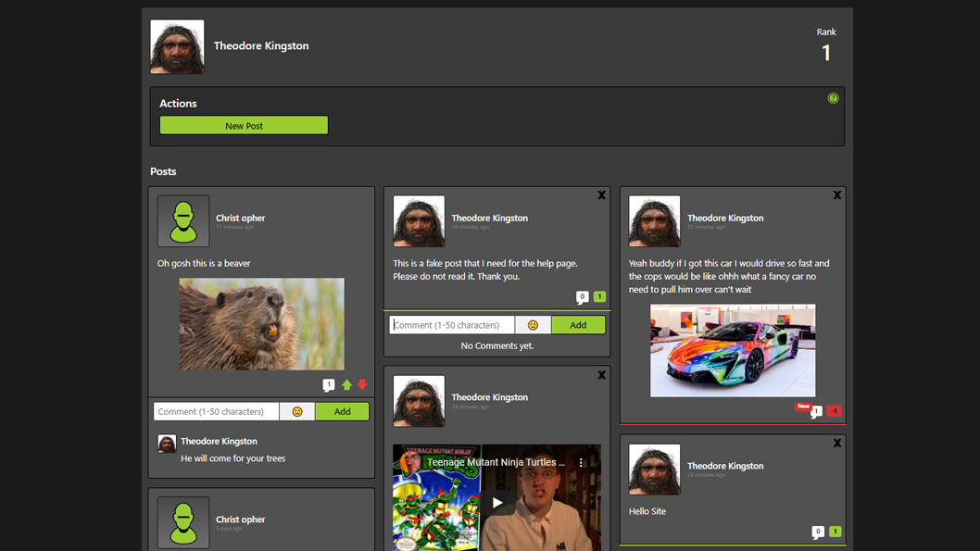Play the Teenage Mutant Ninja Turtles video
The height and width of the screenshot is (551, 980).
coord(497,502)
